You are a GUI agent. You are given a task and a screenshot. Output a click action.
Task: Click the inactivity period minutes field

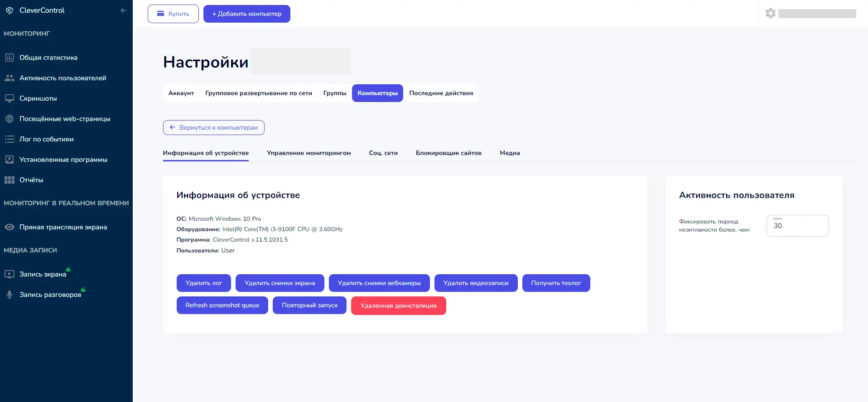(x=798, y=226)
